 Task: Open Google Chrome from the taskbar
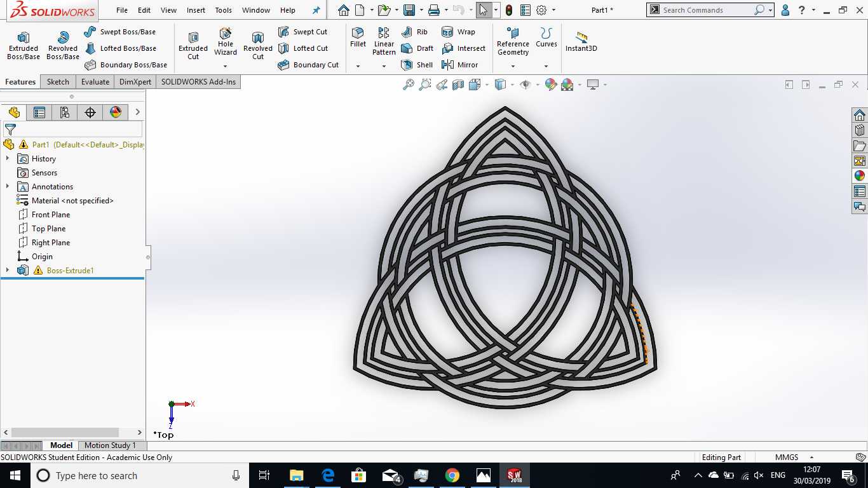452,475
